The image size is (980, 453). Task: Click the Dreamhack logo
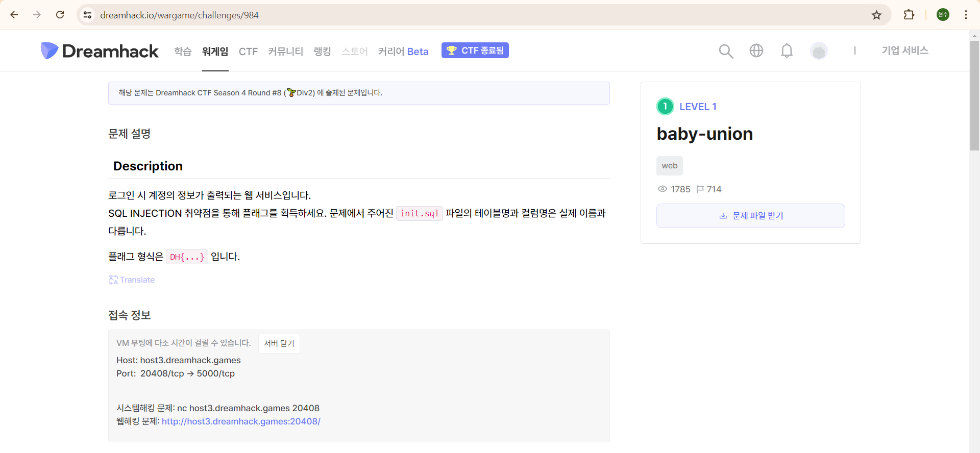click(x=100, y=51)
